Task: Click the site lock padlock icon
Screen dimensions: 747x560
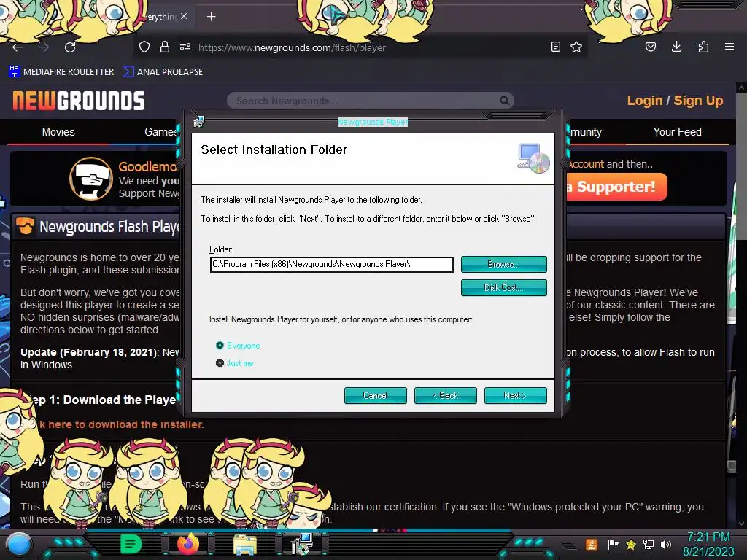Action: coord(165,47)
